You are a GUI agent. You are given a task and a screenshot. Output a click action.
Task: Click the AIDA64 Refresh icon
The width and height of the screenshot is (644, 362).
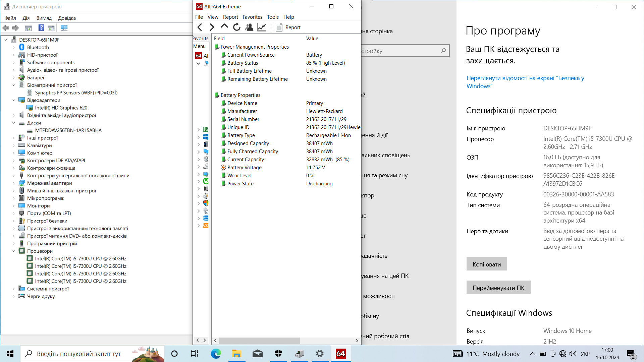coord(237,27)
